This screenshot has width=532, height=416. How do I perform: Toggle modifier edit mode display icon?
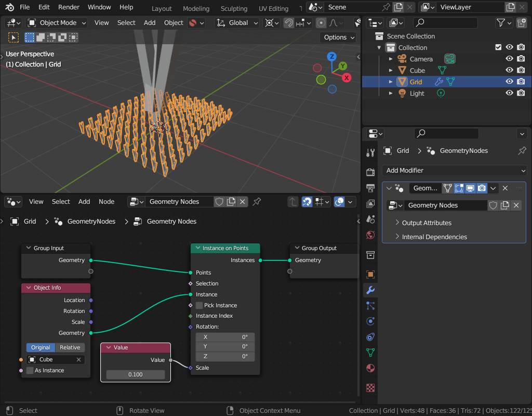(459, 188)
